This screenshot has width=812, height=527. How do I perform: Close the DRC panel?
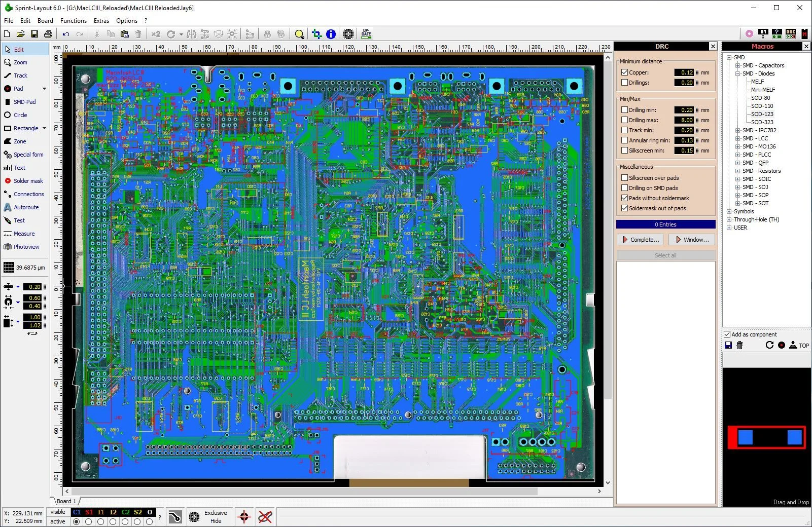pos(713,46)
